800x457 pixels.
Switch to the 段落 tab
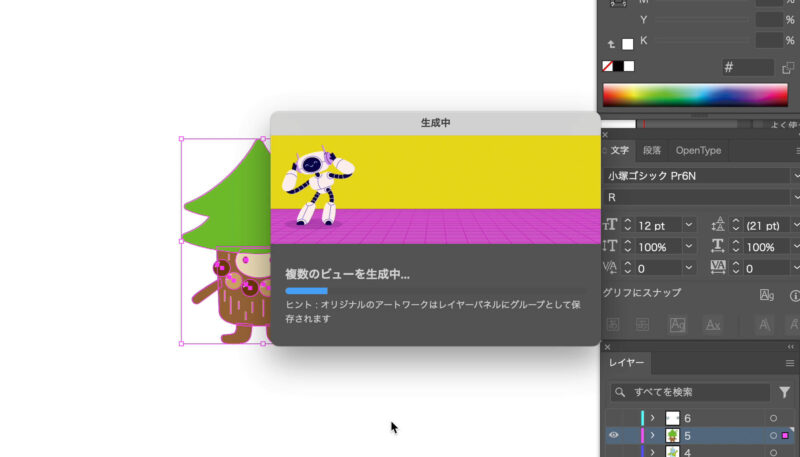tap(652, 150)
